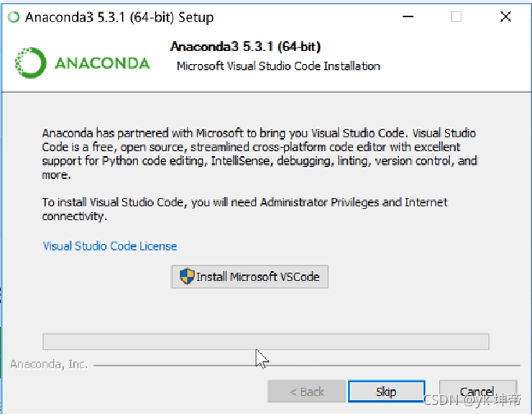Click the ANACONDA wordmark in the header
Image resolution: width=532 pixels, height=415 pixels.
pyautogui.click(x=102, y=63)
